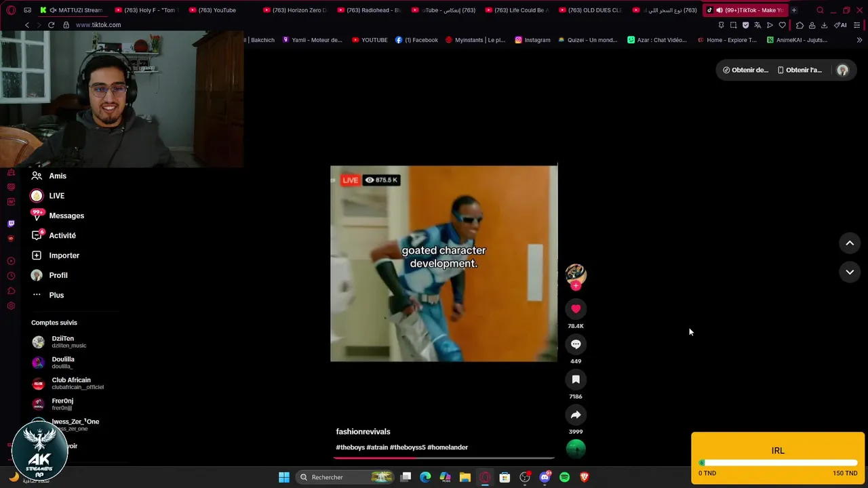Screen dimensions: 868x488
Task: Open the spinning music disc sound
Action: (x=576, y=449)
